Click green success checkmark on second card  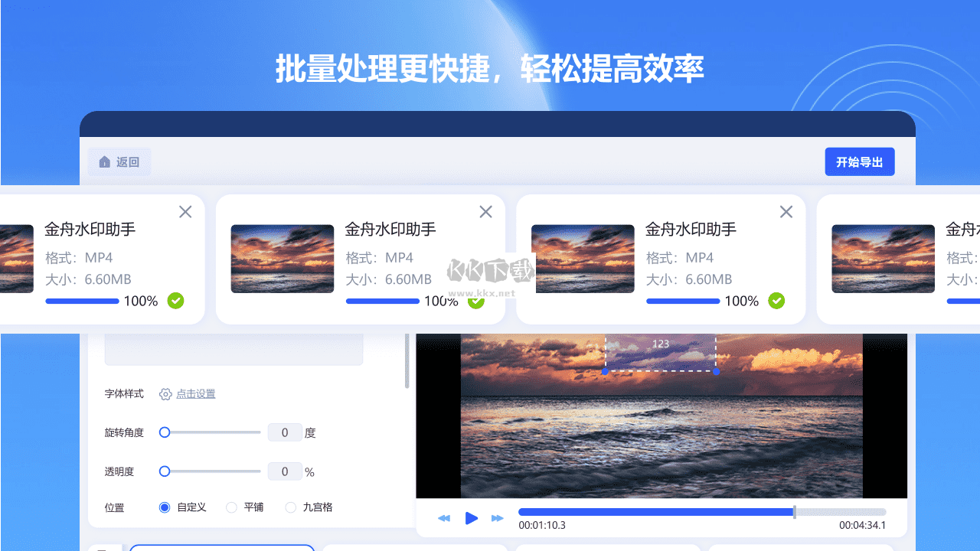(475, 302)
